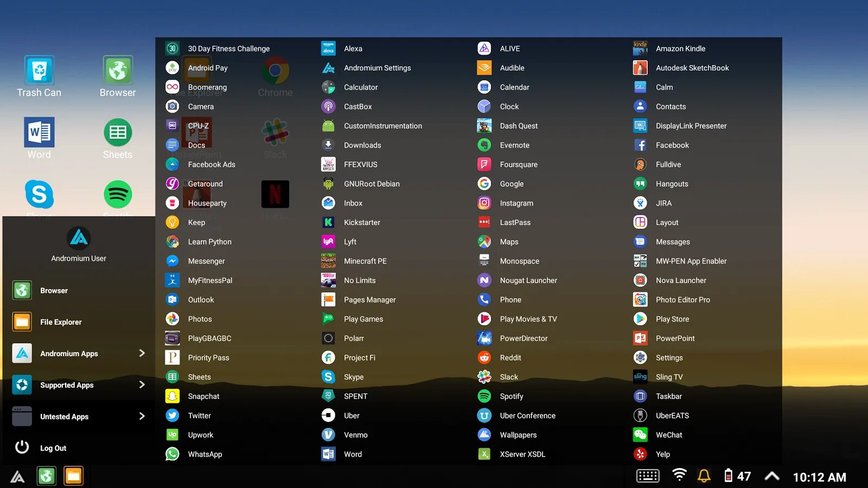868x488 pixels.
Task: Click the 10:12 AM clock in taskbar
Action: pos(819,477)
